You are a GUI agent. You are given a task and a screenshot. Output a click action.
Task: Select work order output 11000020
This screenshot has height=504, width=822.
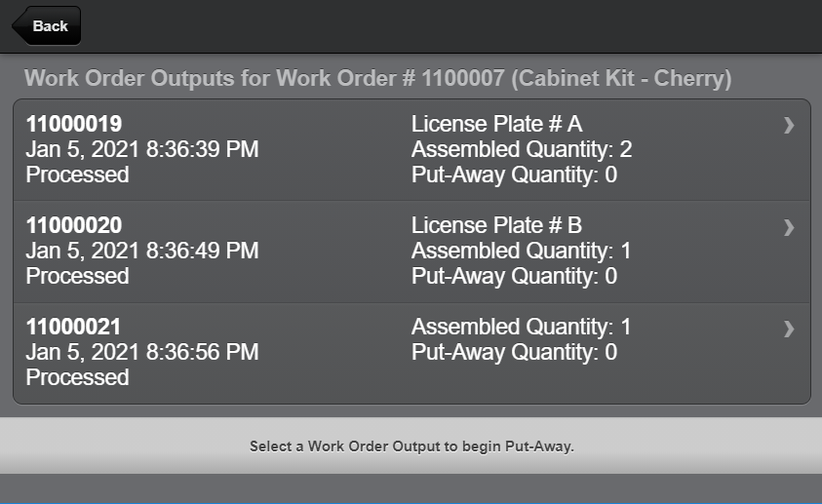click(x=74, y=225)
